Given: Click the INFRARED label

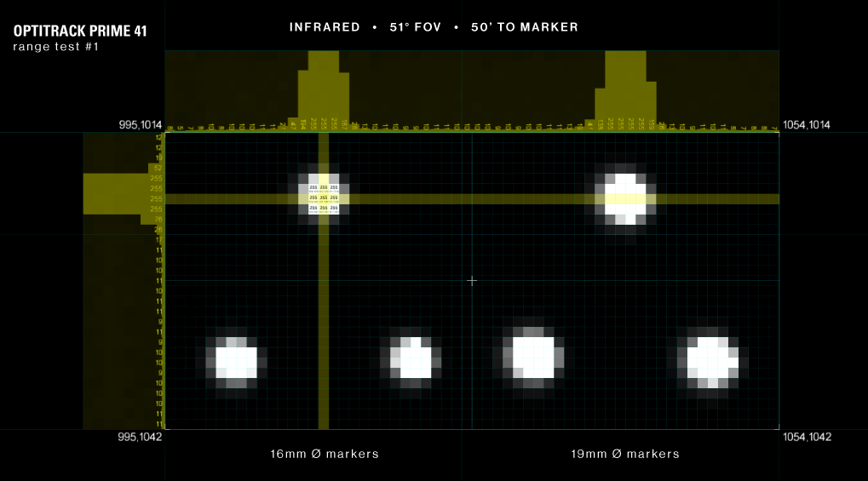Looking at the screenshot, I should point(325,27).
